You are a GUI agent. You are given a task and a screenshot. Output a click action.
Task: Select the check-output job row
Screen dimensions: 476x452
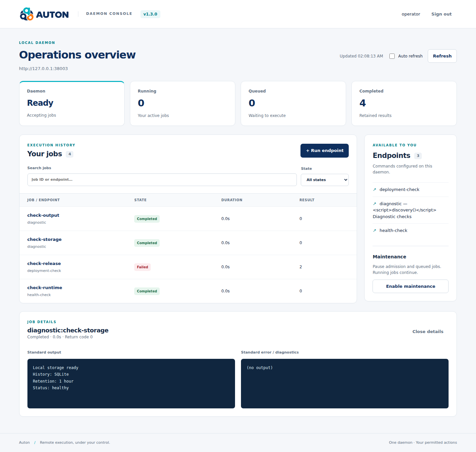188,219
